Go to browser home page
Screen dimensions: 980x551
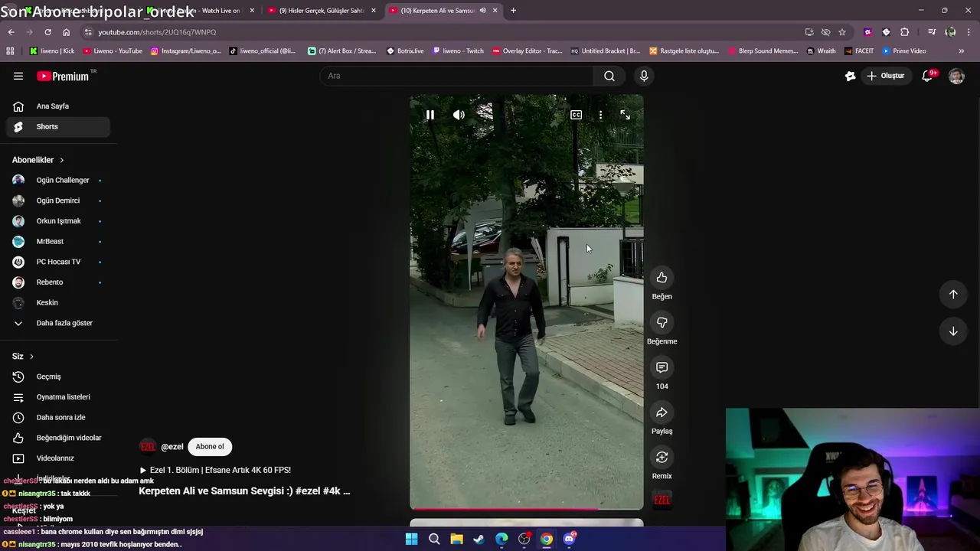pos(66,32)
